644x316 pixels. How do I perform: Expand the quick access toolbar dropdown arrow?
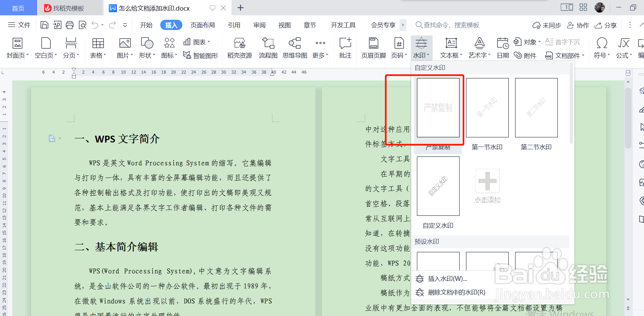(x=125, y=25)
